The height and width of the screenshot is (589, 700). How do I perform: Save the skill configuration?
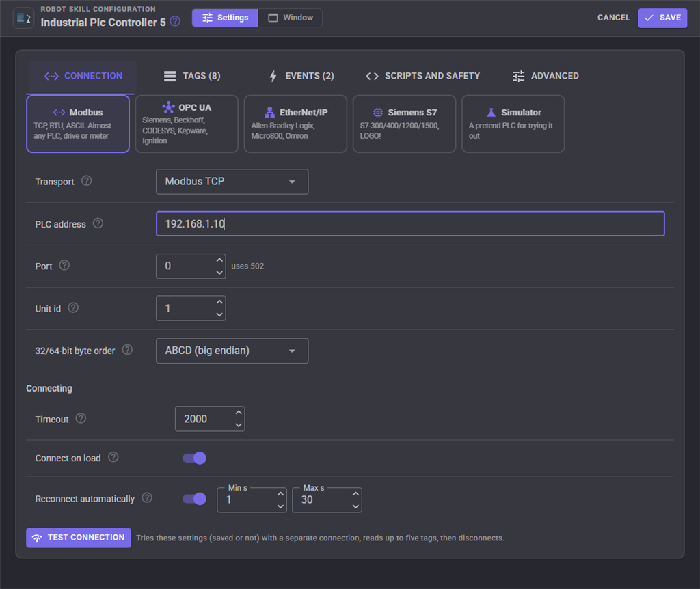click(662, 18)
